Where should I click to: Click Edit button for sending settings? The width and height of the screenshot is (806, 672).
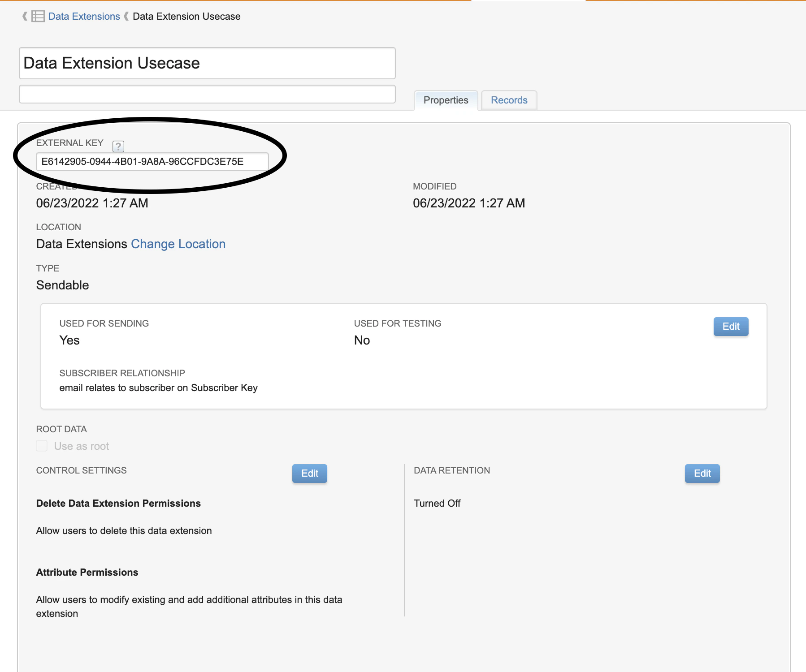tap(731, 327)
